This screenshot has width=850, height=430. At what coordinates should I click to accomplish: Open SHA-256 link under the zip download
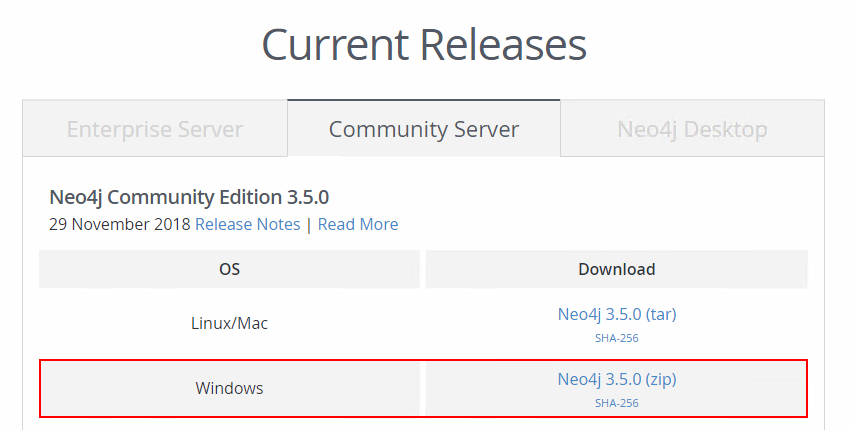[617, 403]
